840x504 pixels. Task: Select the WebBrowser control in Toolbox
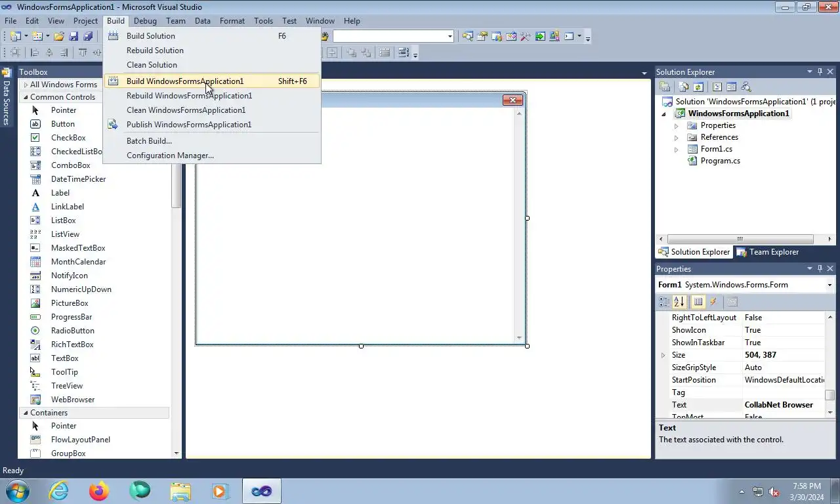coord(72,400)
